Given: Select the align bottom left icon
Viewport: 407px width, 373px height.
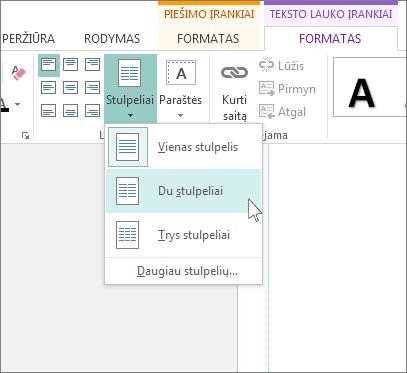Looking at the screenshot, I should [49, 110].
